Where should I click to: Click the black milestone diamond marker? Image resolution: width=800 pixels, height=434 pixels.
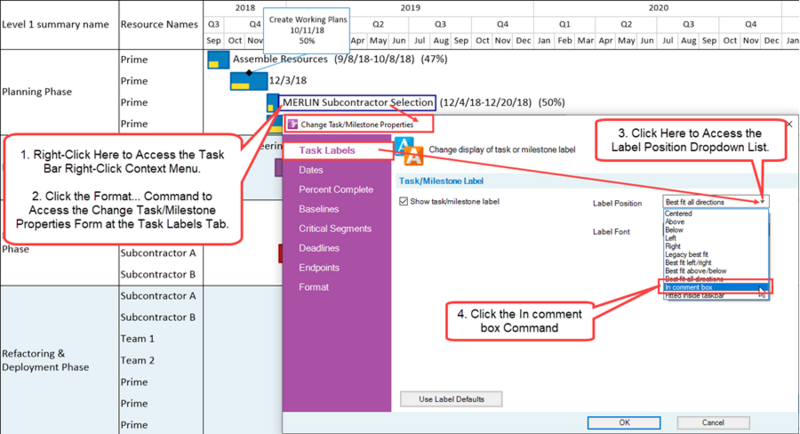click(249, 73)
